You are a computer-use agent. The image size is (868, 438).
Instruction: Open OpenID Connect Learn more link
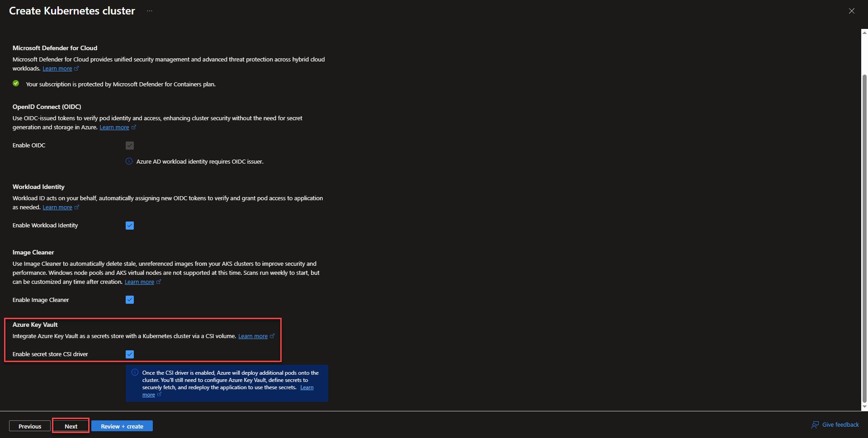[x=114, y=127]
